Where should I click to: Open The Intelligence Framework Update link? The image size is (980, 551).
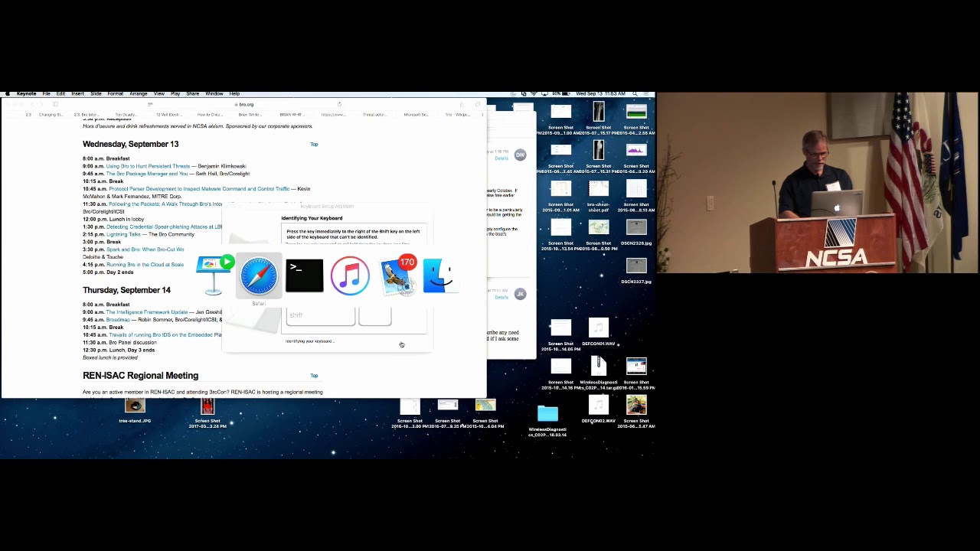(x=147, y=312)
